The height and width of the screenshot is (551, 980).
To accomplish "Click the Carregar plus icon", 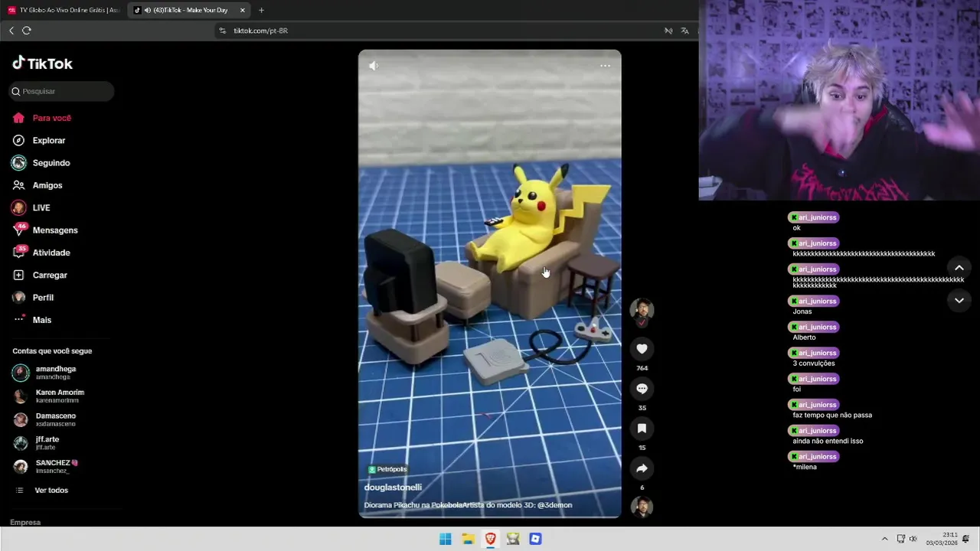I will point(18,275).
